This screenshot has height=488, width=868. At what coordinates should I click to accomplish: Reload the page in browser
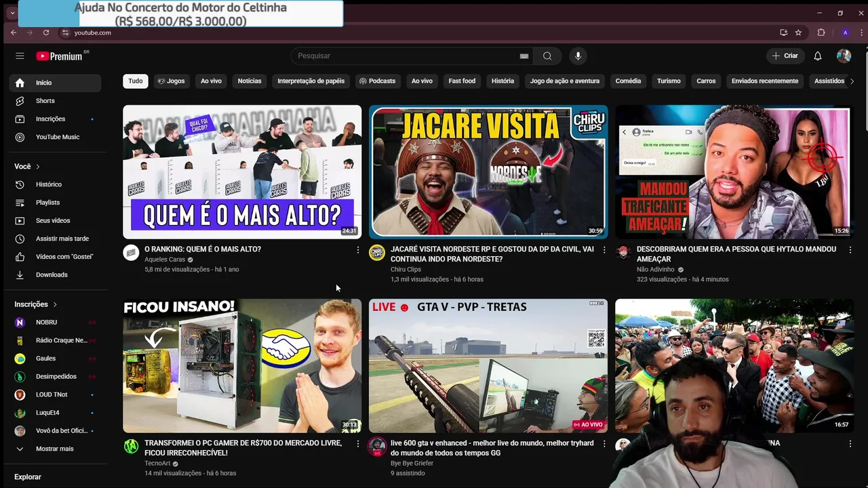(46, 33)
